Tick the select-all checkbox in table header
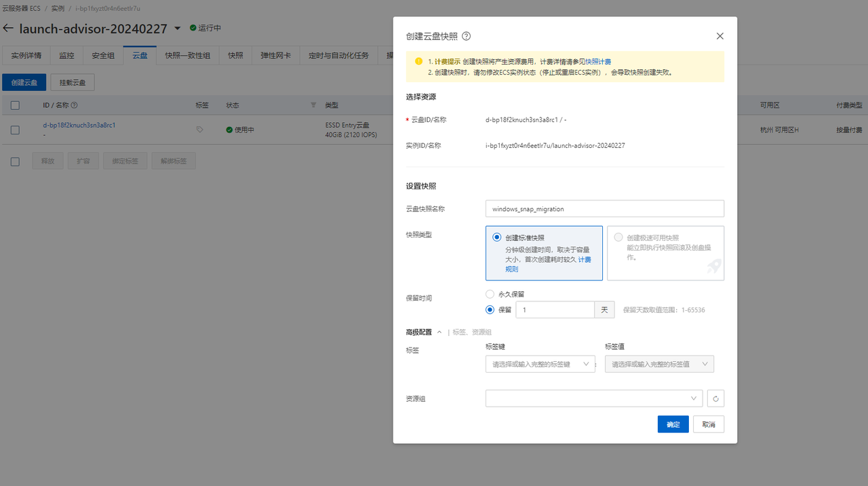Screen dimensions: 868x486 (15, 105)
